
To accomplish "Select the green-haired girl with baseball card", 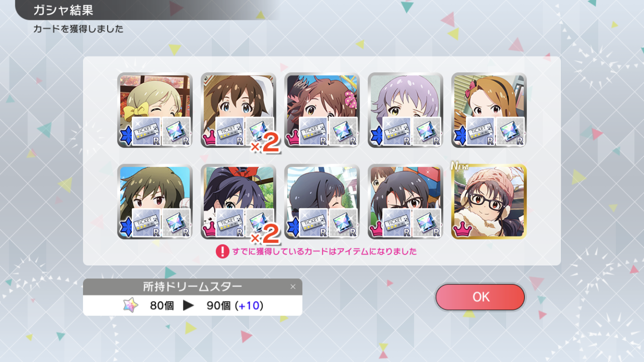I will 154,202.
